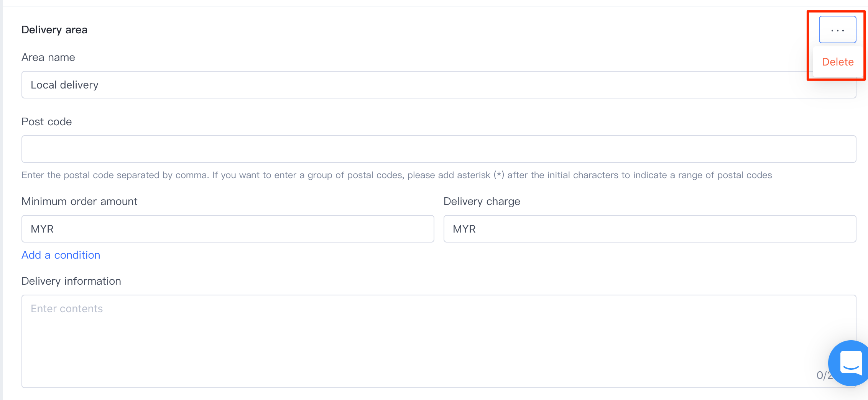The image size is (868, 400).
Task: Click the Enter contents placeholder text
Action: click(x=67, y=309)
